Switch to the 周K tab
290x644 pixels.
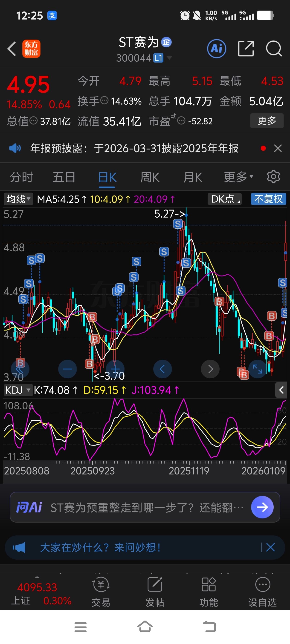[150, 177]
